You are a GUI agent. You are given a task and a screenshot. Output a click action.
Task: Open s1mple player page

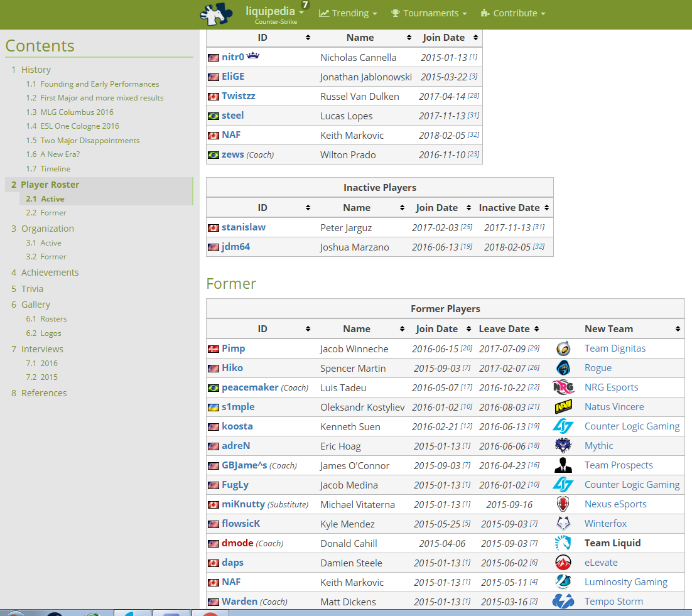coord(239,407)
